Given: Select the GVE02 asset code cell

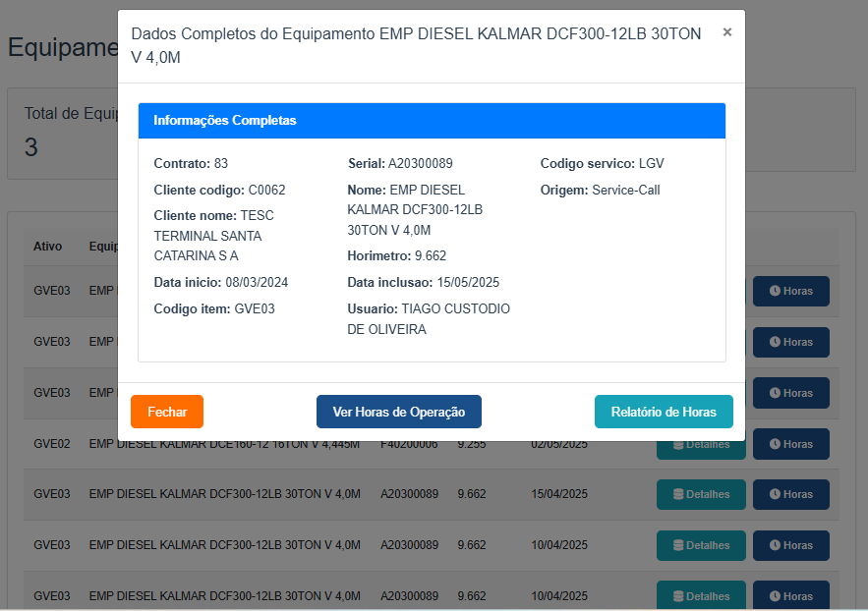Looking at the screenshot, I should click(x=51, y=444).
